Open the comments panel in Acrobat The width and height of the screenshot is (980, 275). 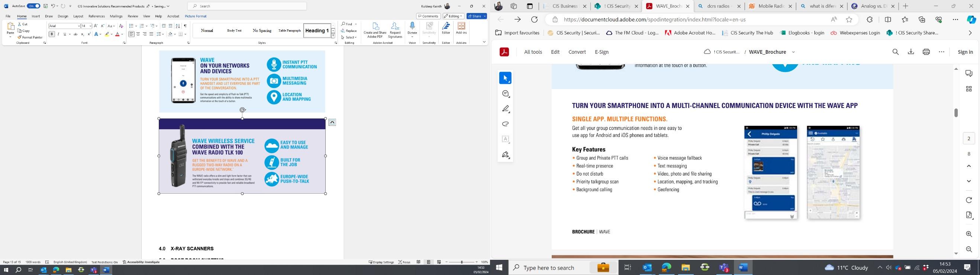click(x=968, y=73)
